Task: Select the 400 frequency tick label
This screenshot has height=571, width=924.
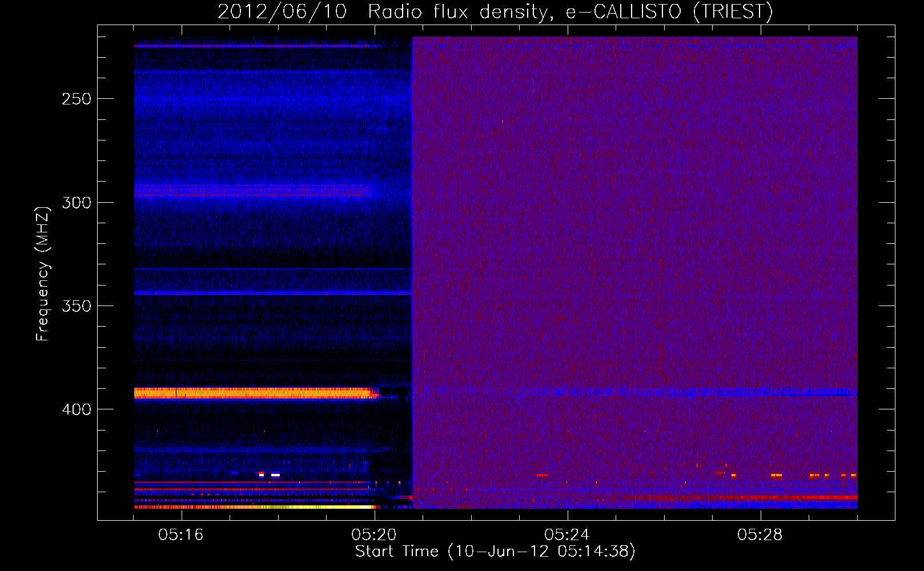Action: click(77, 410)
